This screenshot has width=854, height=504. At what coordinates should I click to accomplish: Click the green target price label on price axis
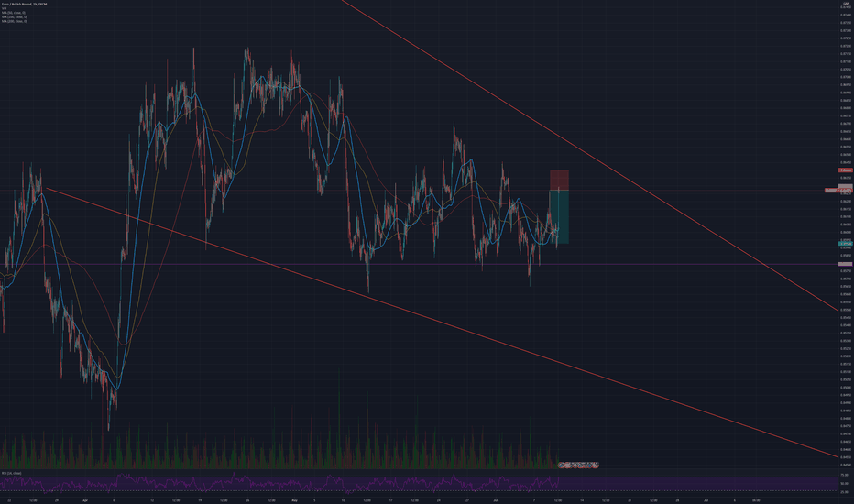pyautogui.click(x=845, y=244)
